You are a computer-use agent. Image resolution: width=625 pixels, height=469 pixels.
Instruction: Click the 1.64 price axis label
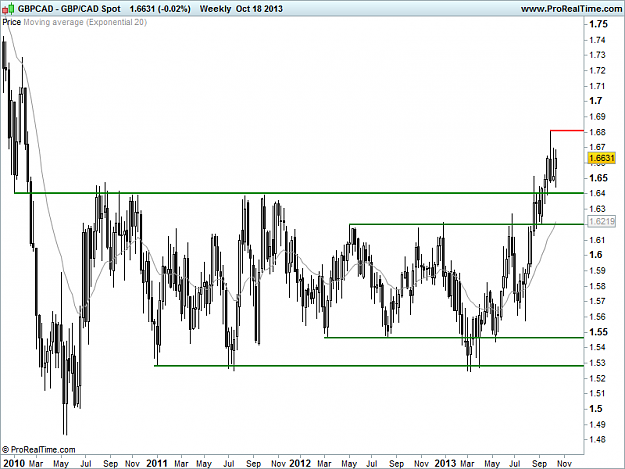tap(597, 193)
